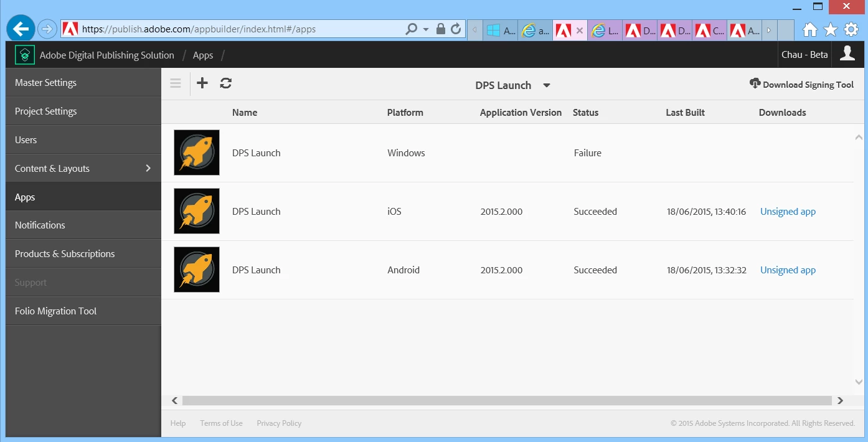Click the 'Chau - Beta' account name

click(804, 55)
